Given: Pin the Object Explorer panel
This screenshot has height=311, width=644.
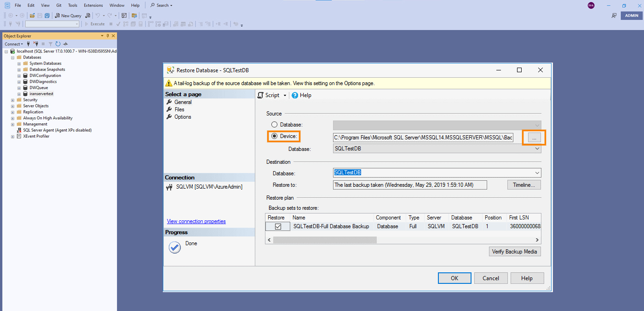Looking at the screenshot, I should [108, 36].
